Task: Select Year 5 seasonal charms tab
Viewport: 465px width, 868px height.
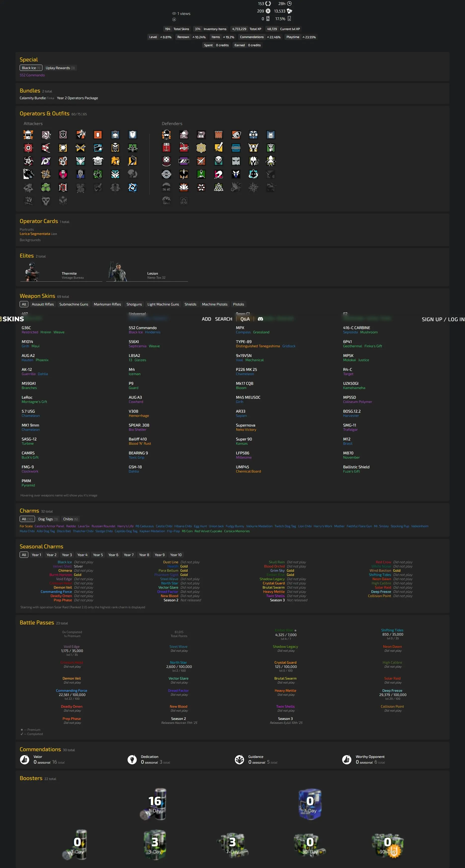Action: click(x=98, y=555)
